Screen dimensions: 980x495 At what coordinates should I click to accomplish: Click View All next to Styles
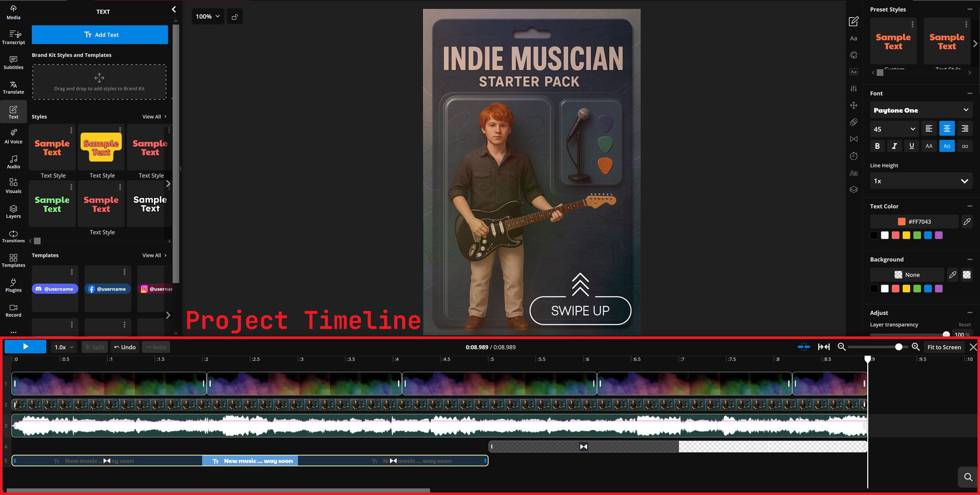click(x=154, y=117)
